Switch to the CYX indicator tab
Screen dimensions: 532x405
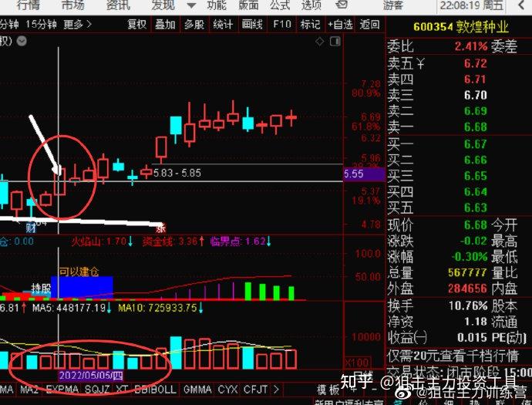[x=227, y=390]
